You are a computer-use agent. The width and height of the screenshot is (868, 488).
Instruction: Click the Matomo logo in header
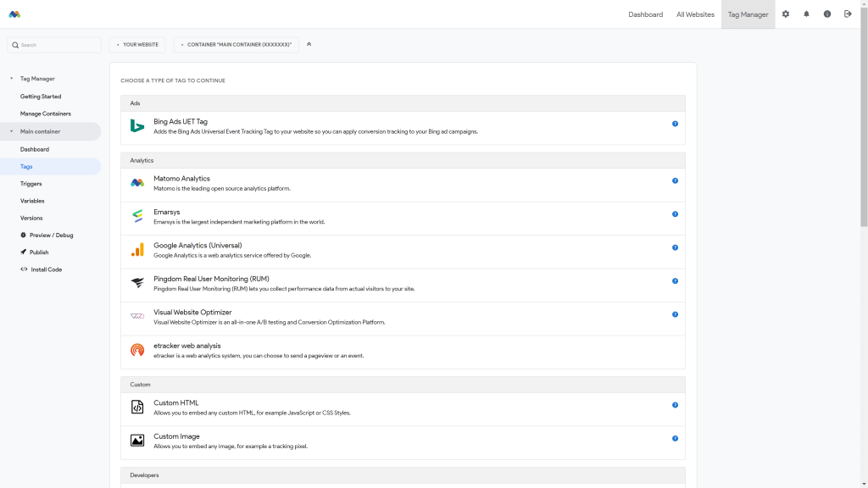14,14
